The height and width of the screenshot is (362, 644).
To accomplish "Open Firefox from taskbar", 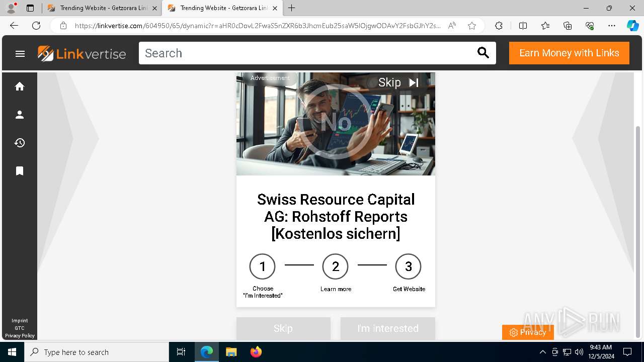I will pyautogui.click(x=256, y=352).
